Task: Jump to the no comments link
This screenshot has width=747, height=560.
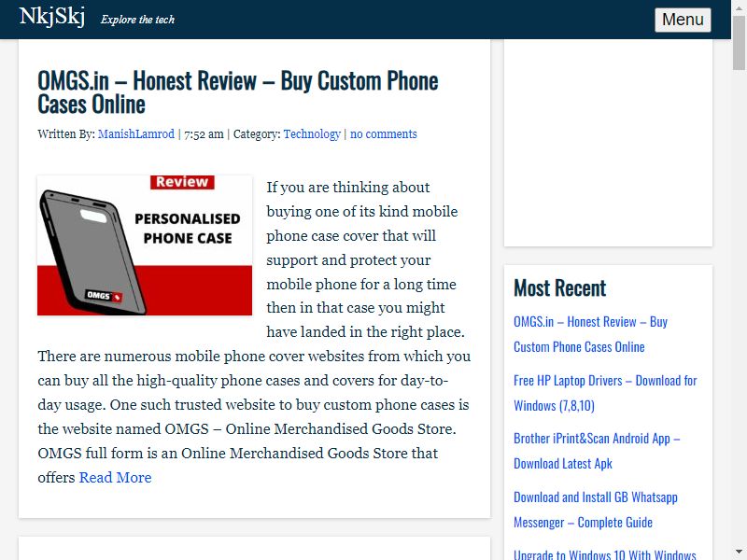Action: tap(384, 134)
